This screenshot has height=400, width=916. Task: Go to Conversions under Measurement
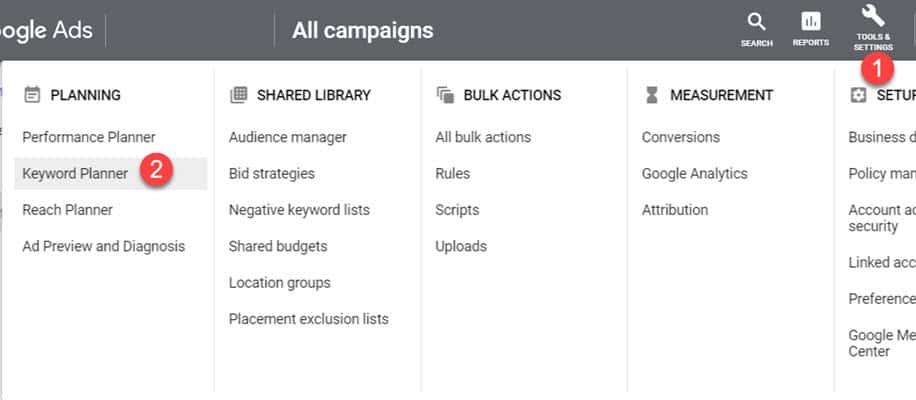(681, 137)
